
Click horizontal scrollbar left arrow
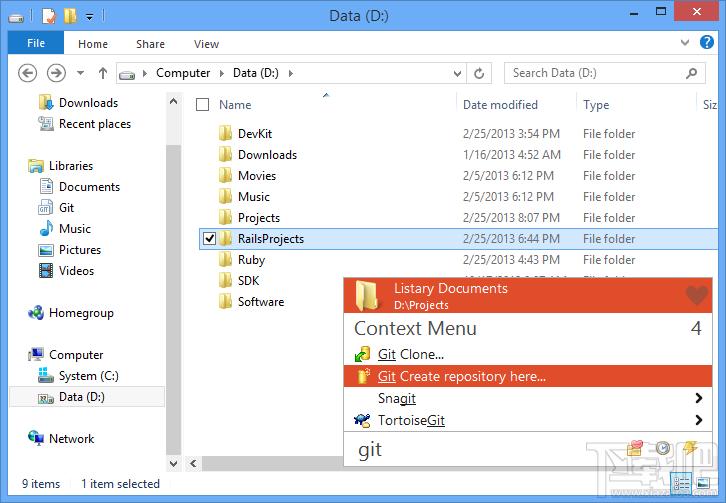click(x=193, y=463)
